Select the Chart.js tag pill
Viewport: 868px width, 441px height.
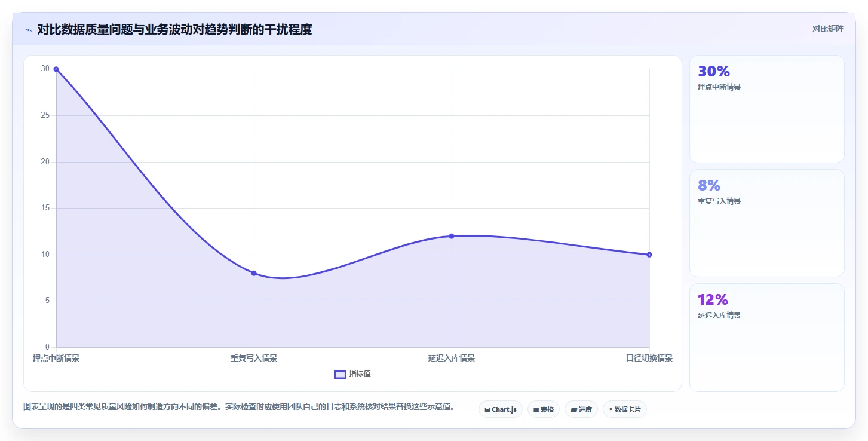[x=501, y=409]
